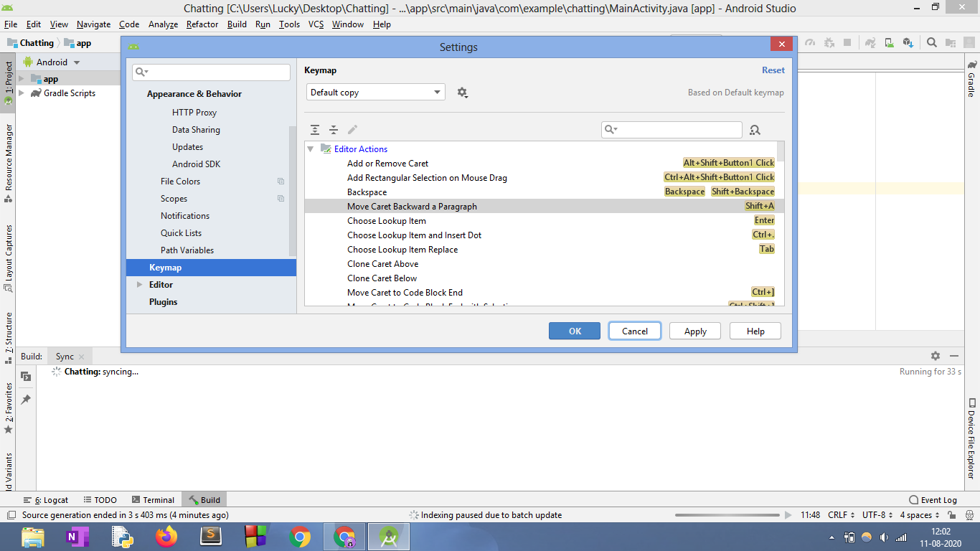Open the SDK Manager icon

pyautogui.click(x=908, y=43)
